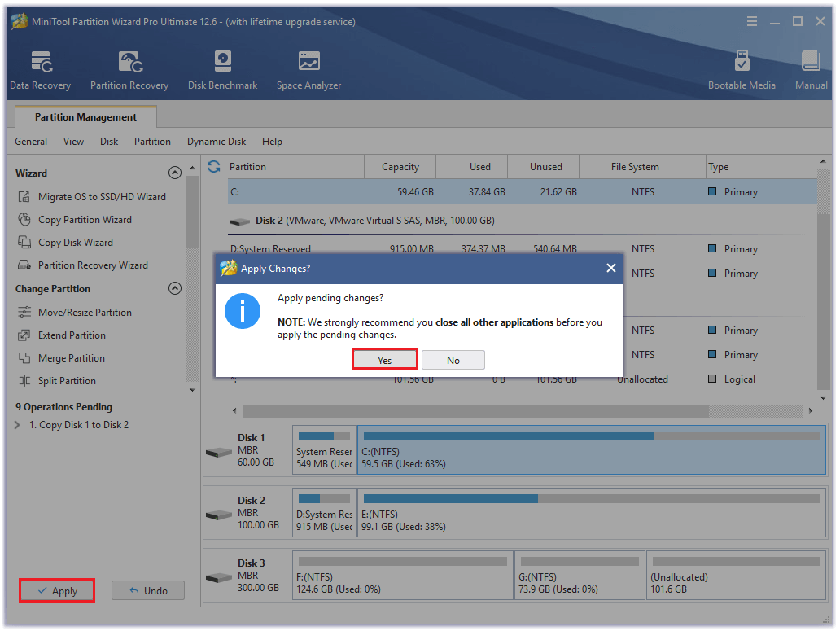This screenshot has height=631, width=840.
Task: Select the C: partition row
Action: [x=523, y=192]
